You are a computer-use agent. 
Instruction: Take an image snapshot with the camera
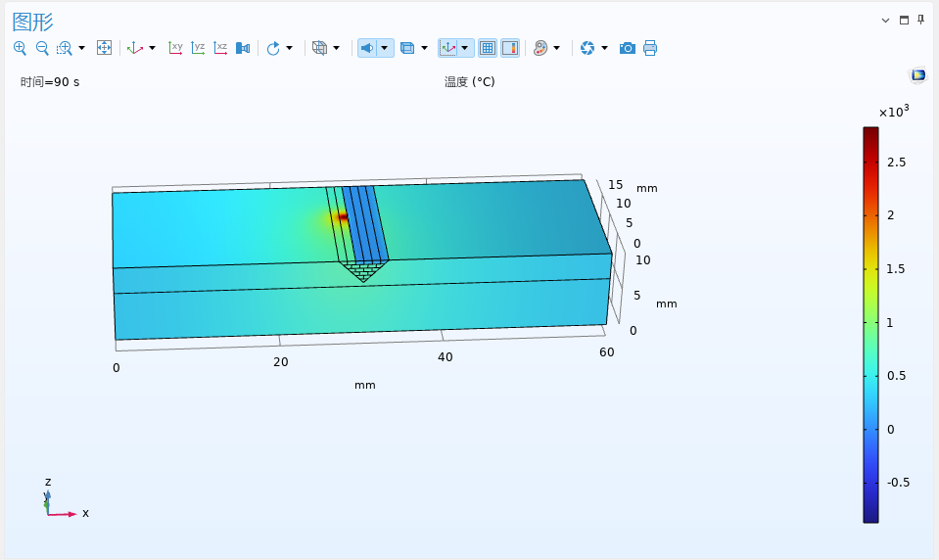tap(627, 48)
